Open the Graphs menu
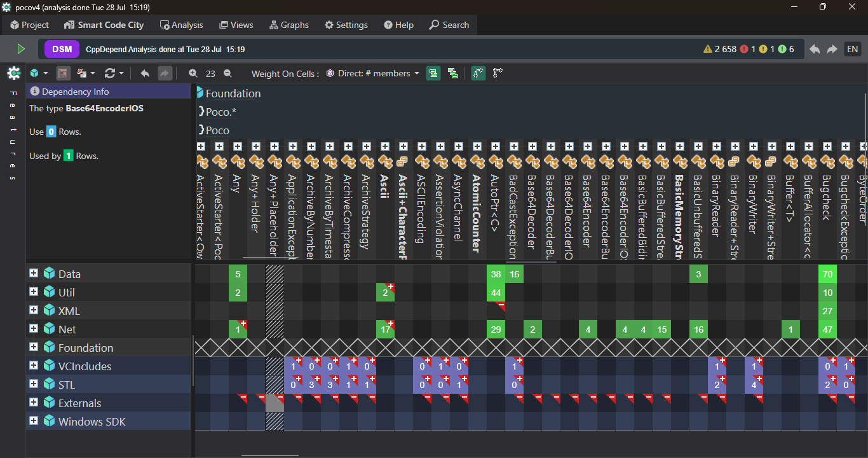 pyautogui.click(x=289, y=25)
